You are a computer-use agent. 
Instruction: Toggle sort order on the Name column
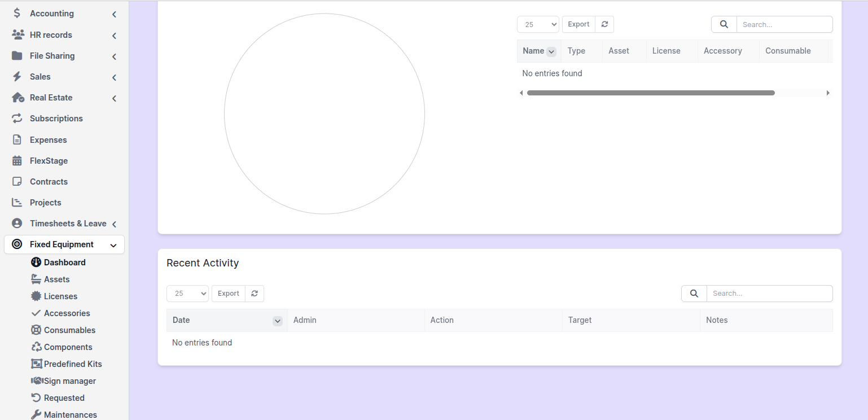(551, 51)
